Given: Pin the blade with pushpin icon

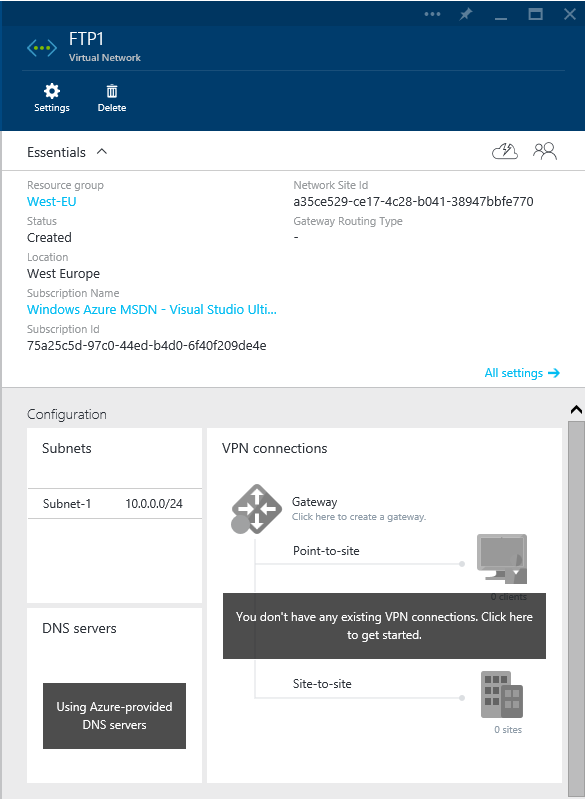Looking at the screenshot, I should [x=465, y=14].
